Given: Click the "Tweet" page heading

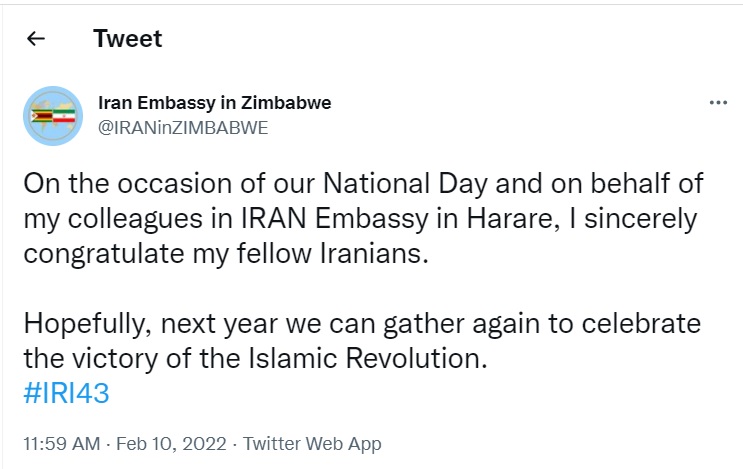Looking at the screenshot, I should (x=127, y=39).
